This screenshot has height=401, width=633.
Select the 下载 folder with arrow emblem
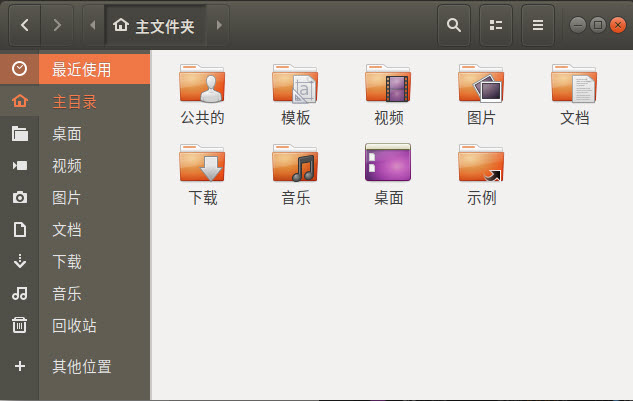point(202,163)
